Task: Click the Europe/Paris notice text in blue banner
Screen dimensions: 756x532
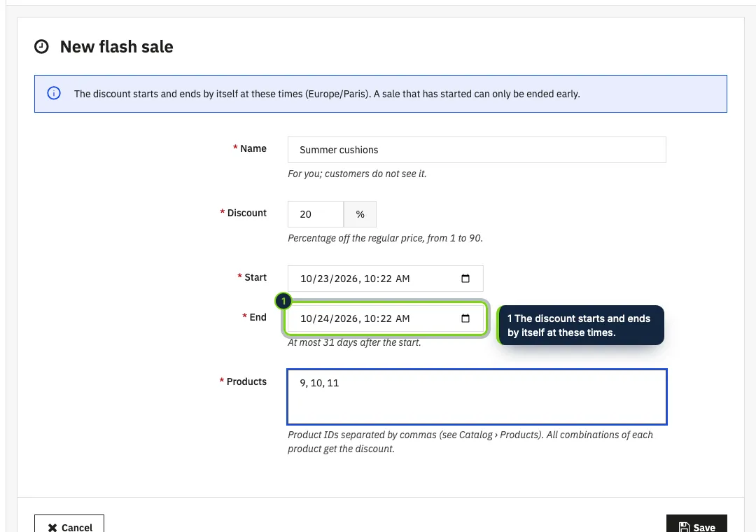Action: click(327, 94)
